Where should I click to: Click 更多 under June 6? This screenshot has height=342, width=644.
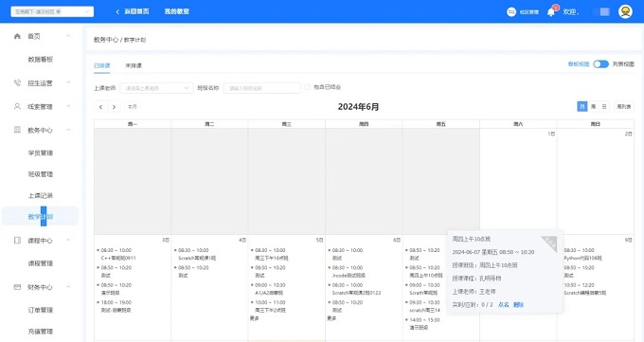(331, 318)
